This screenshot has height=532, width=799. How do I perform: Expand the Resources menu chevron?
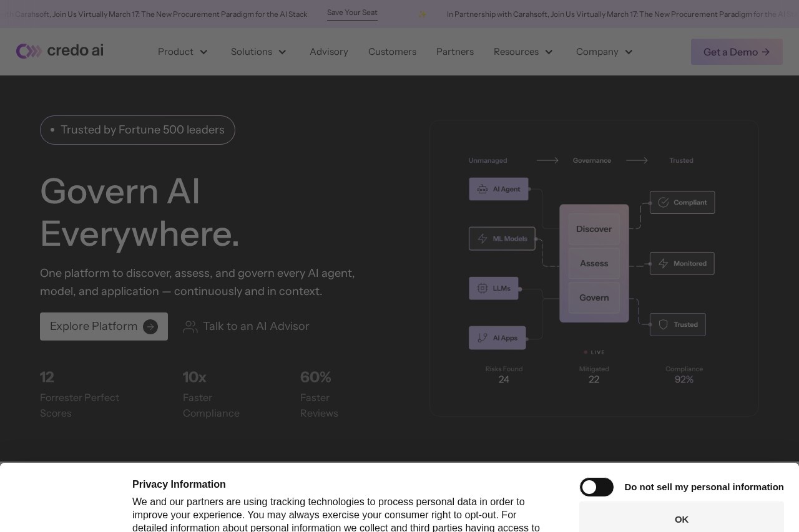click(549, 52)
